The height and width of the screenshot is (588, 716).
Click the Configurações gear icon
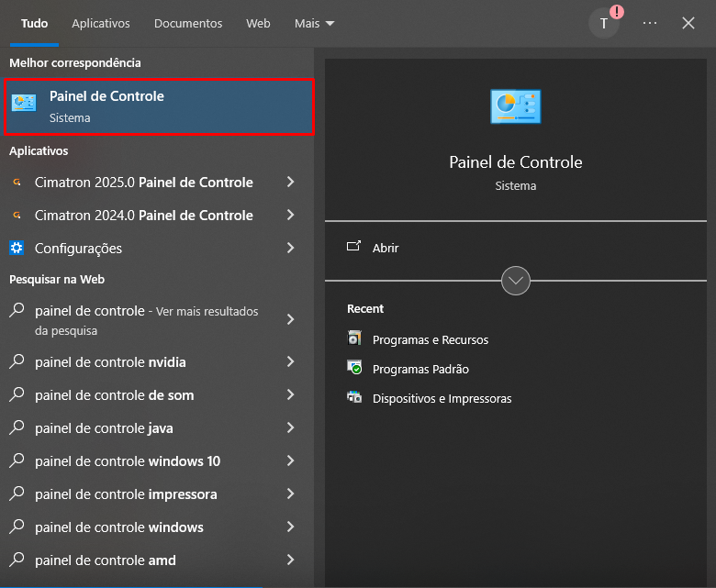[17, 248]
